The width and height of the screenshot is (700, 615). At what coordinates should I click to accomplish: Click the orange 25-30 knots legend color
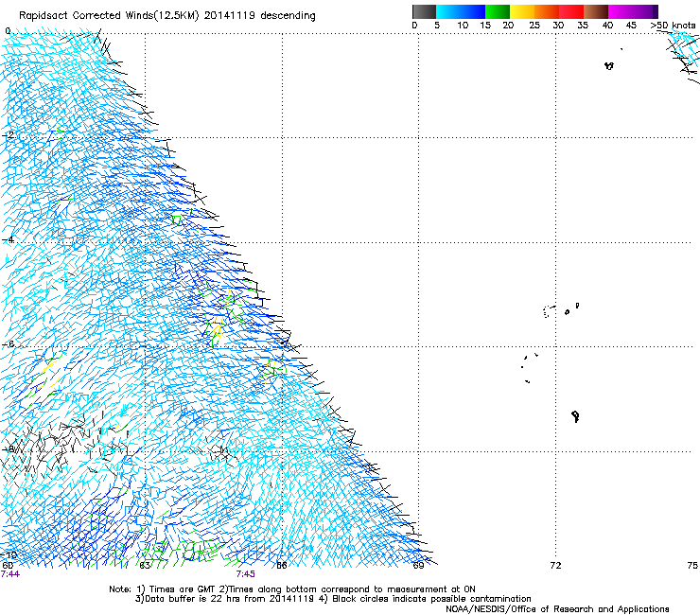(547, 11)
